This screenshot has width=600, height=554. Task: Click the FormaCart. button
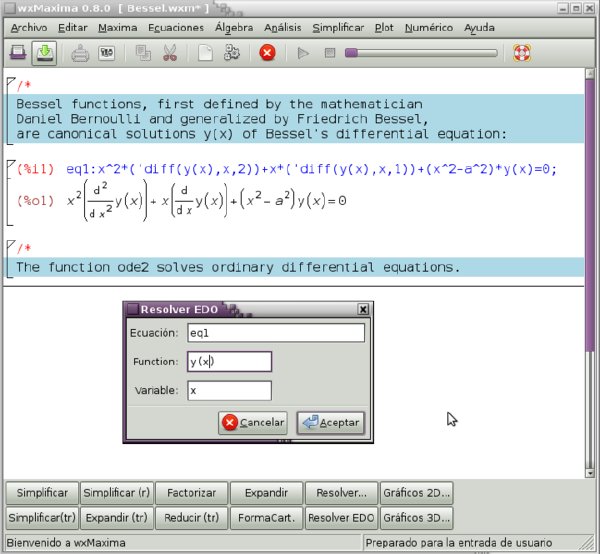tap(266, 518)
